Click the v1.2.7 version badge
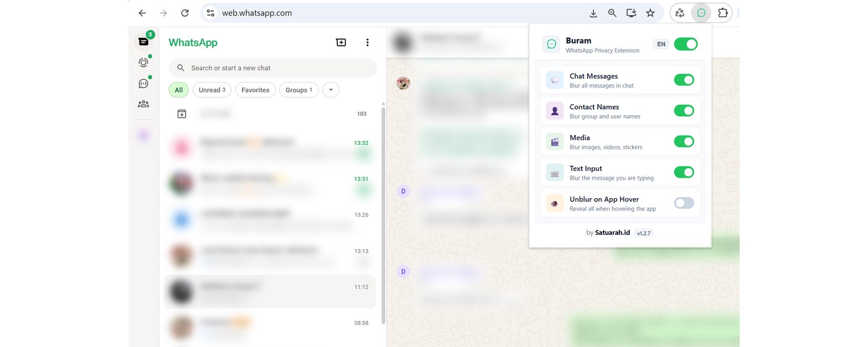 click(644, 233)
